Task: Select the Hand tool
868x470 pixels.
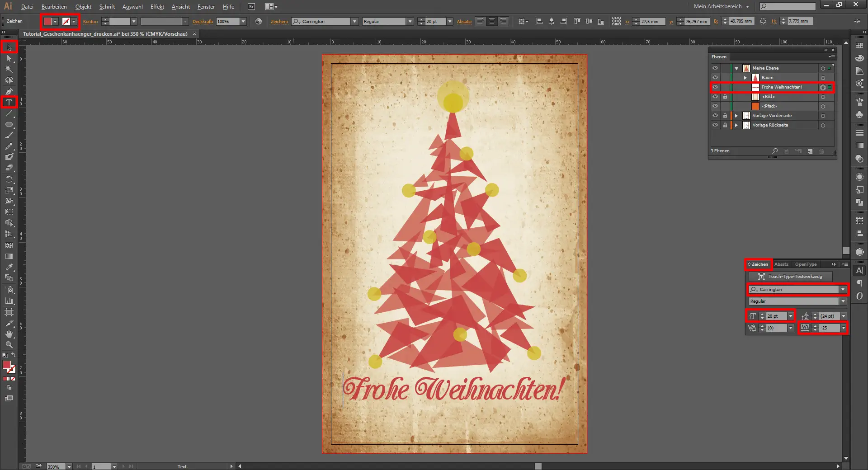Action: 9,334
